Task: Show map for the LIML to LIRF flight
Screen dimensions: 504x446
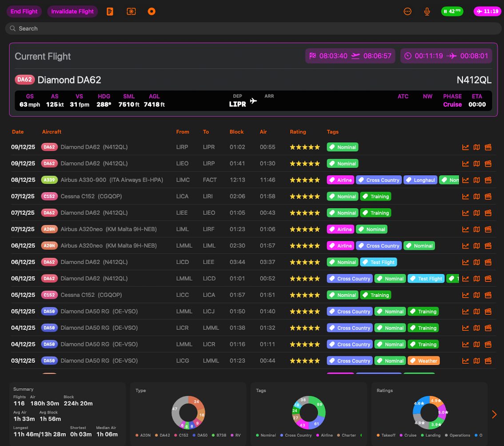Action: click(476, 229)
